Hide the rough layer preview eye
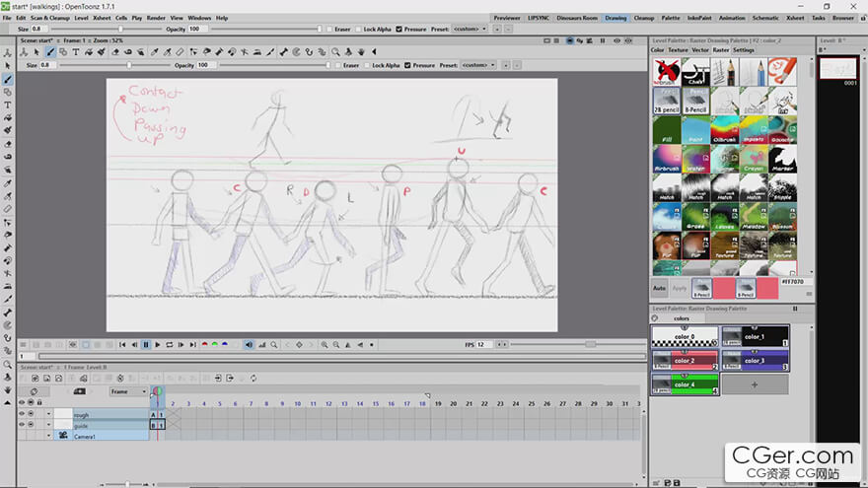This screenshot has width=868, height=488. [x=21, y=415]
